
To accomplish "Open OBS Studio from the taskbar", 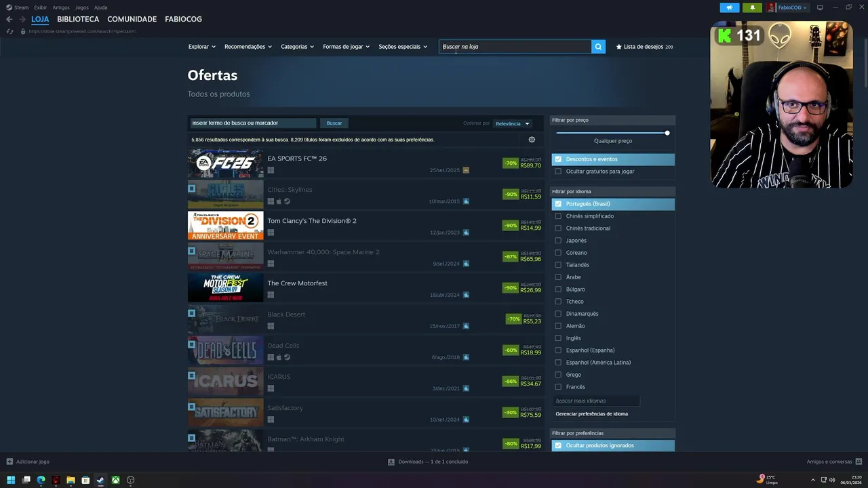I will (130, 480).
